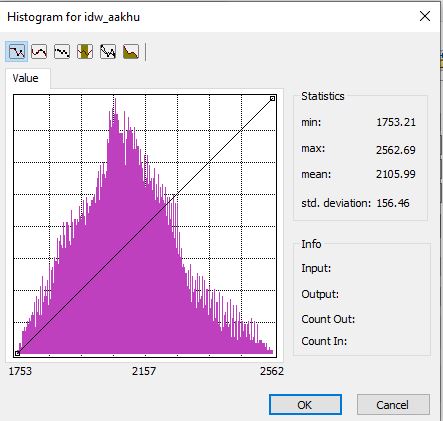Click the std. deviation value 156.46

coord(393,203)
